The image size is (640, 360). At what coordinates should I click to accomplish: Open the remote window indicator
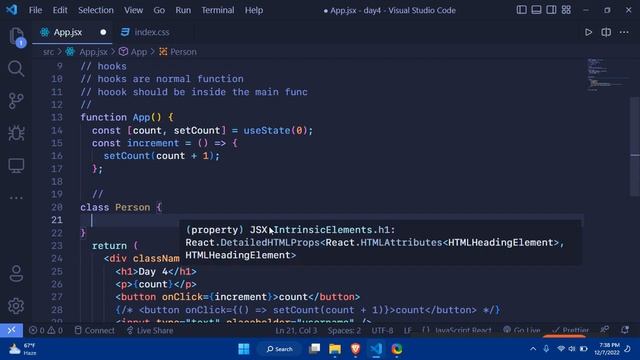click(x=11, y=330)
